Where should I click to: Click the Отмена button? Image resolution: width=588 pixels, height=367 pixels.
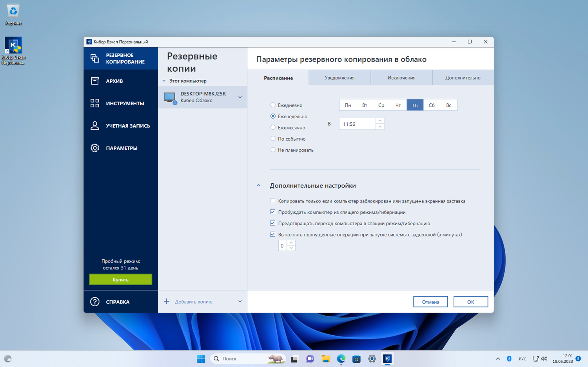(430, 302)
